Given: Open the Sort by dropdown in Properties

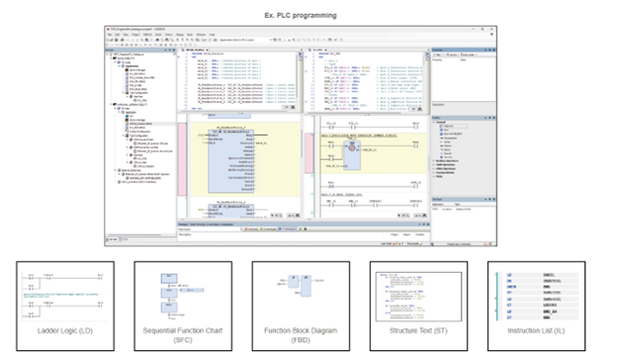Looking at the screenshot, I should 452,55.
